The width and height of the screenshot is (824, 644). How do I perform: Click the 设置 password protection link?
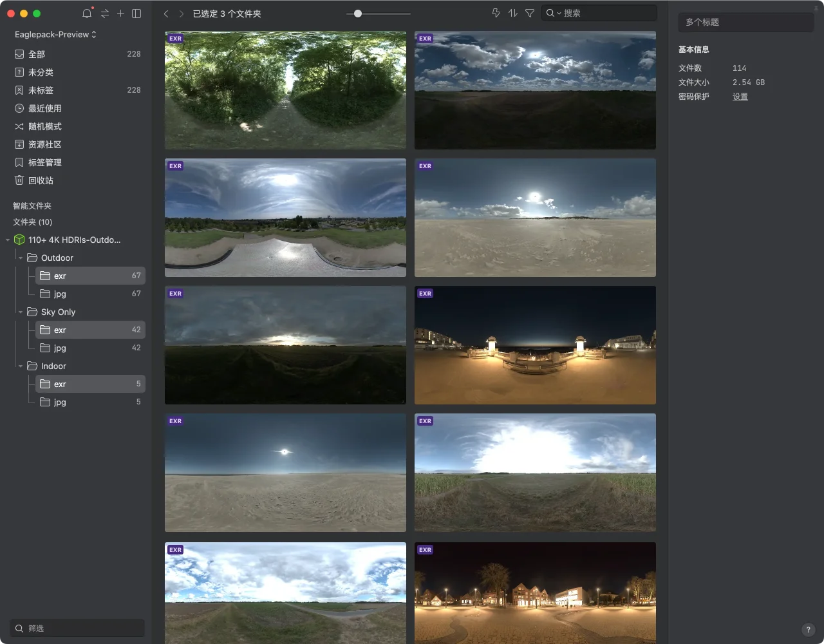click(740, 97)
